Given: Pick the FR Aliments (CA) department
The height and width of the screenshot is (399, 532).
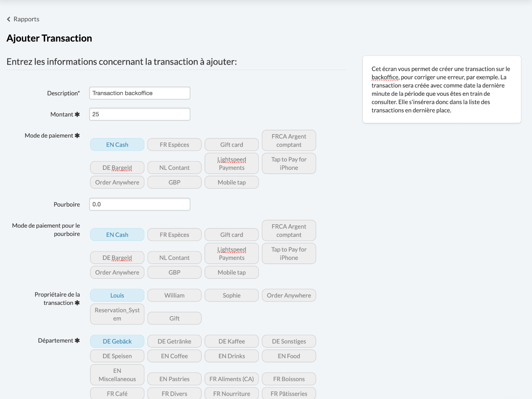Looking at the screenshot, I should pyautogui.click(x=232, y=379).
